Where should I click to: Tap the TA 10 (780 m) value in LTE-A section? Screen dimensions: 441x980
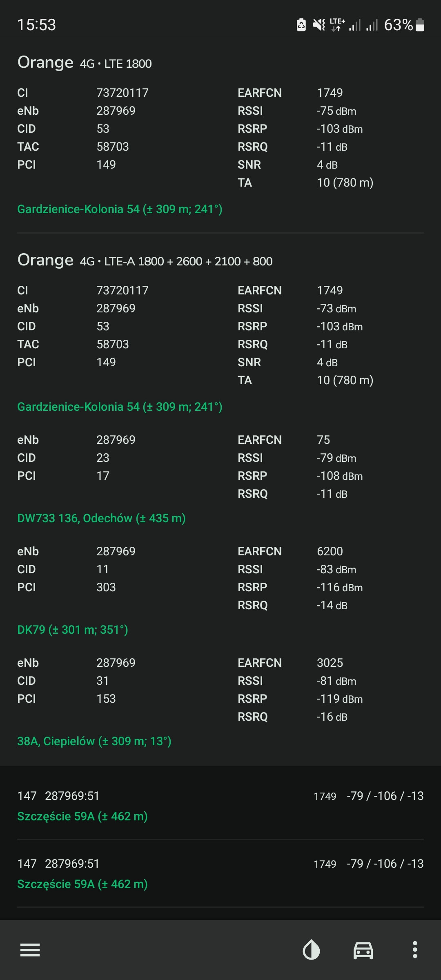[345, 380]
